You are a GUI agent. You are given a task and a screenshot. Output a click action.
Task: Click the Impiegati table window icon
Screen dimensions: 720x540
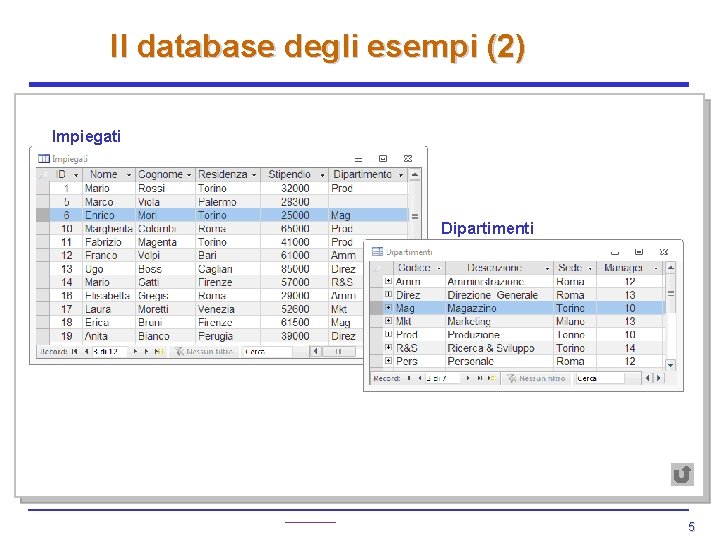[x=44, y=159]
